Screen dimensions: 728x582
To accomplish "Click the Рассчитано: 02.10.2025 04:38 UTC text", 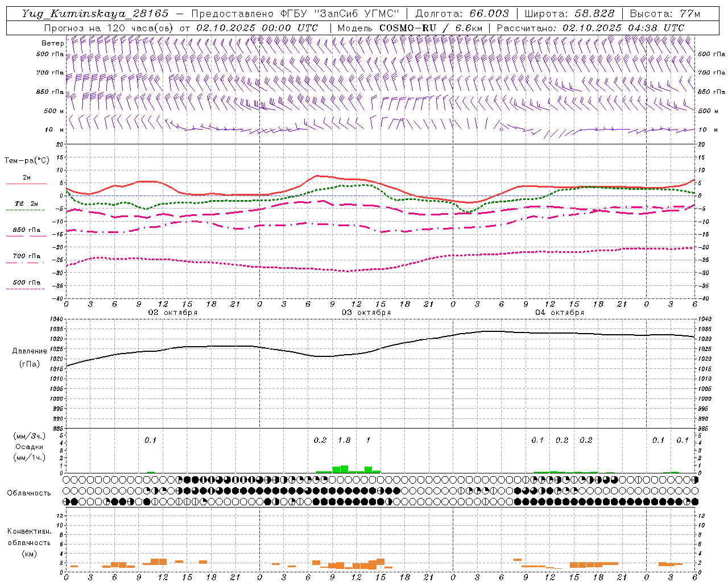I will coord(590,28).
